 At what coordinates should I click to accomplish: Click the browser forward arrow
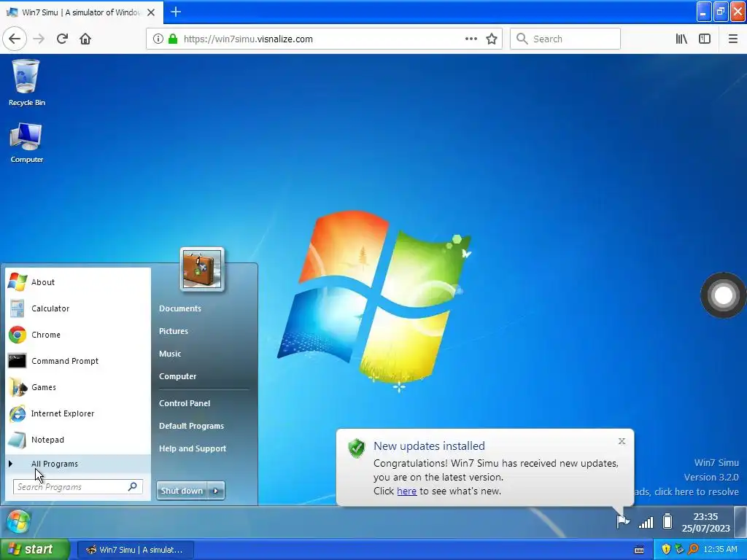[x=39, y=39]
